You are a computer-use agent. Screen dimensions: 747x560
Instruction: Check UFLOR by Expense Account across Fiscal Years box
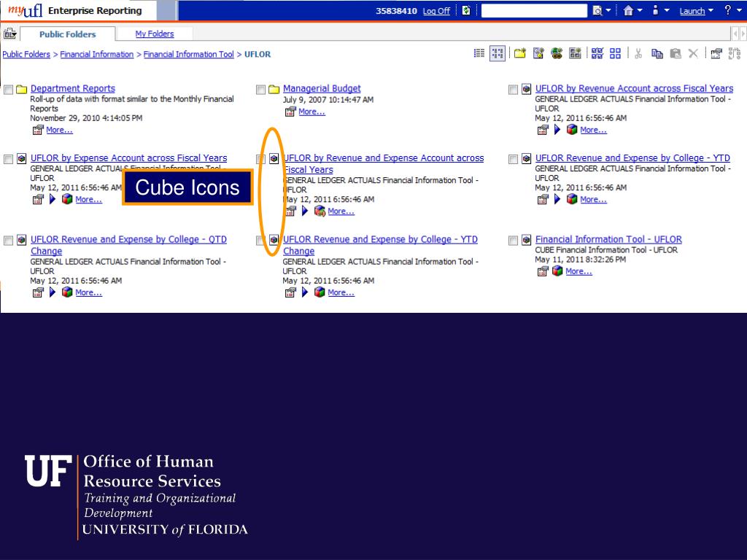[8, 159]
